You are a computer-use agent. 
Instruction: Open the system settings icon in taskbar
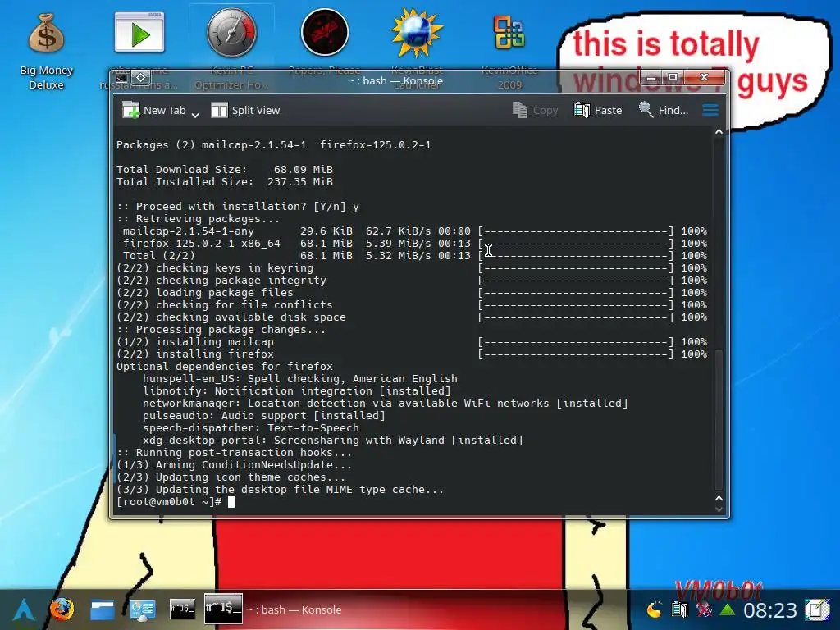pyautogui.click(x=143, y=609)
